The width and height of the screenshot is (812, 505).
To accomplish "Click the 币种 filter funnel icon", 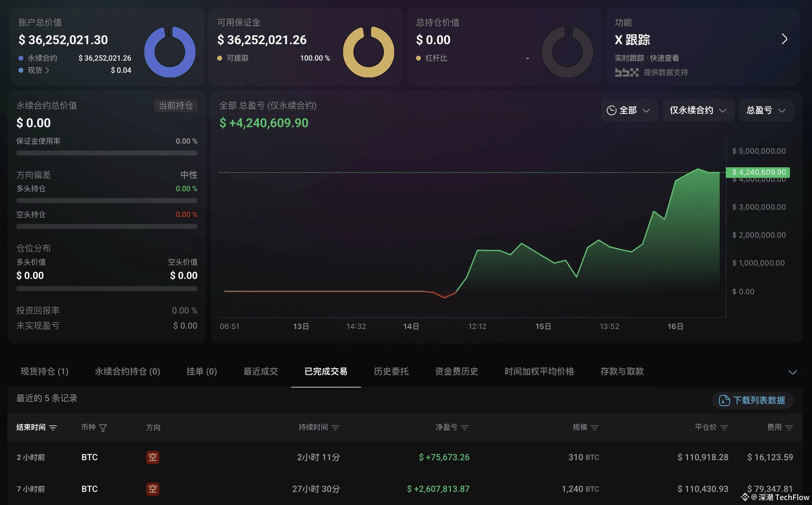I will click(x=103, y=428).
